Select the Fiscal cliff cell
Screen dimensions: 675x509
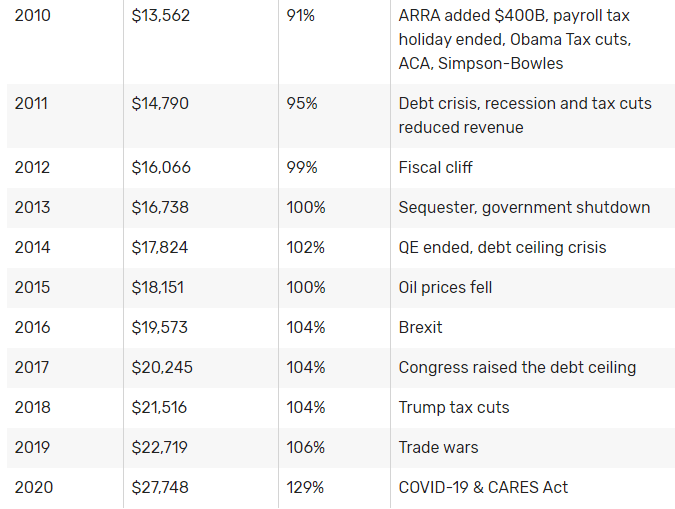coord(436,168)
